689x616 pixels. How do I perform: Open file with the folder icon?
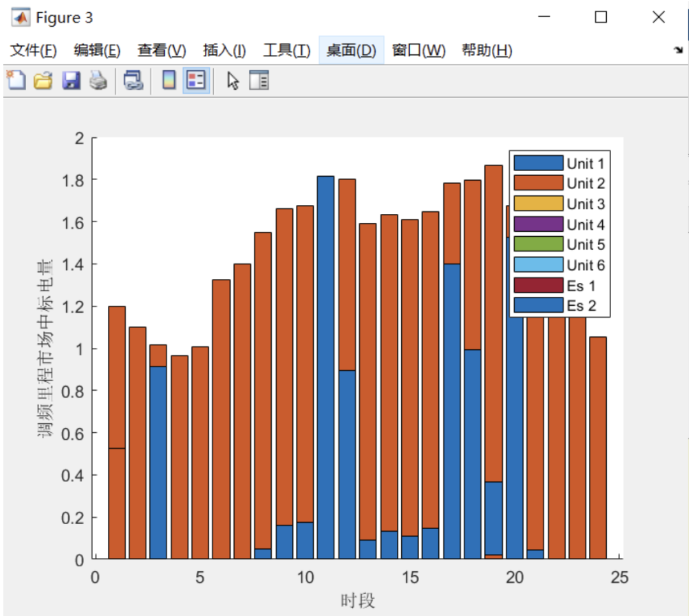(x=43, y=81)
